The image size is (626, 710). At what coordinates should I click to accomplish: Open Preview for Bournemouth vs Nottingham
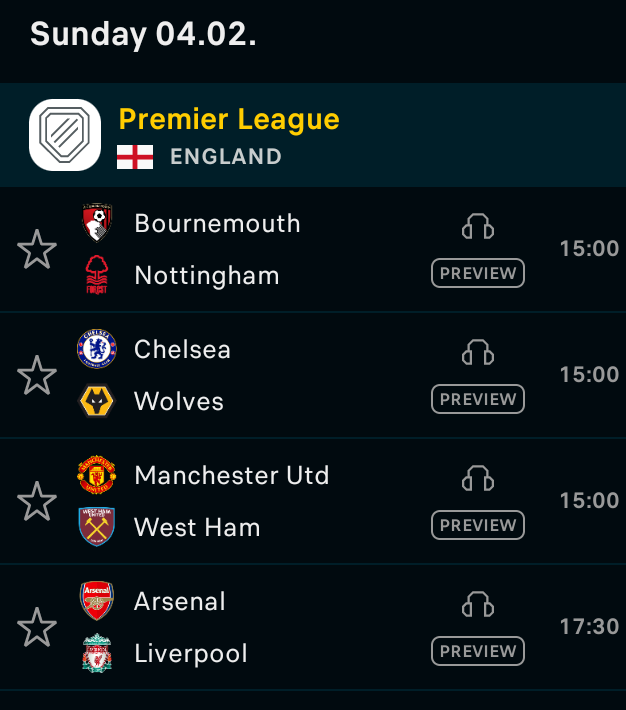(478, 273)
